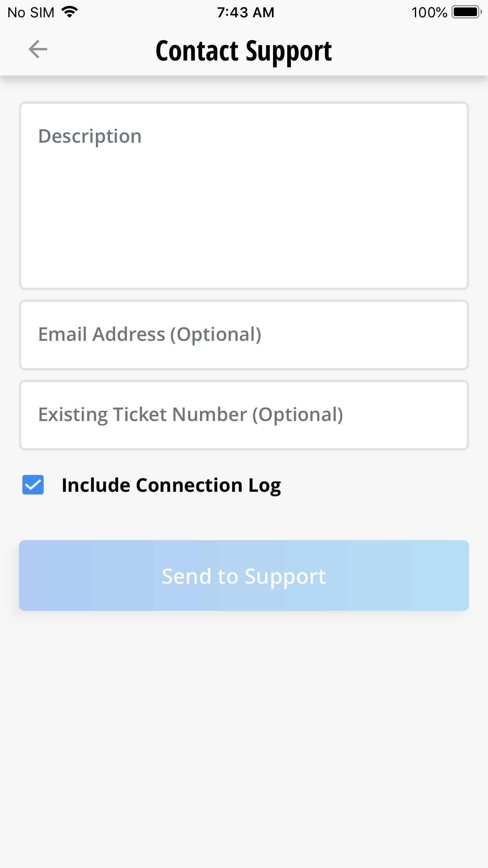Click the battery icon in status bar

466,12
